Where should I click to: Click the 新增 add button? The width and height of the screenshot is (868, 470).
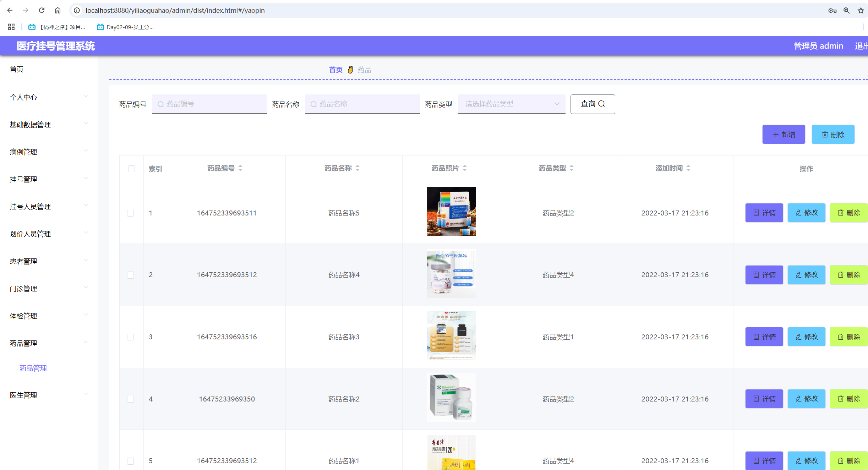(x=784, y=135)
